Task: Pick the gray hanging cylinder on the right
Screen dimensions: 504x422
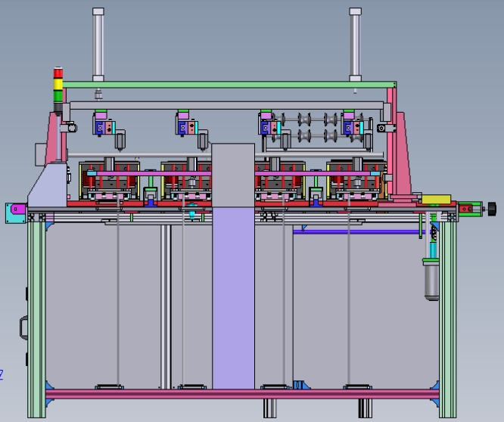Action: pos(431,279)
